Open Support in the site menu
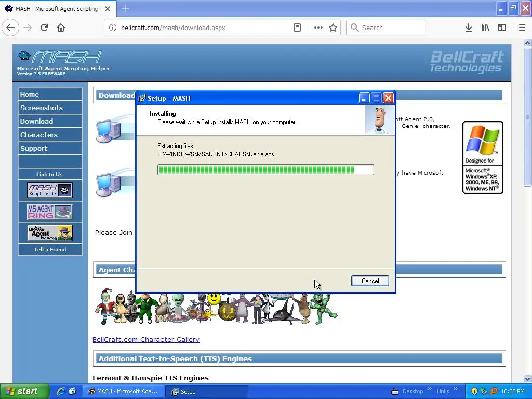The width and height of the screenshot is (532, 399). click(50, 148)
